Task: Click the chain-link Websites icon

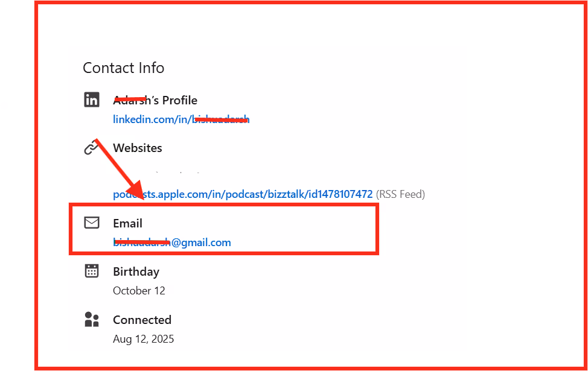Action: tap(91, 148)
